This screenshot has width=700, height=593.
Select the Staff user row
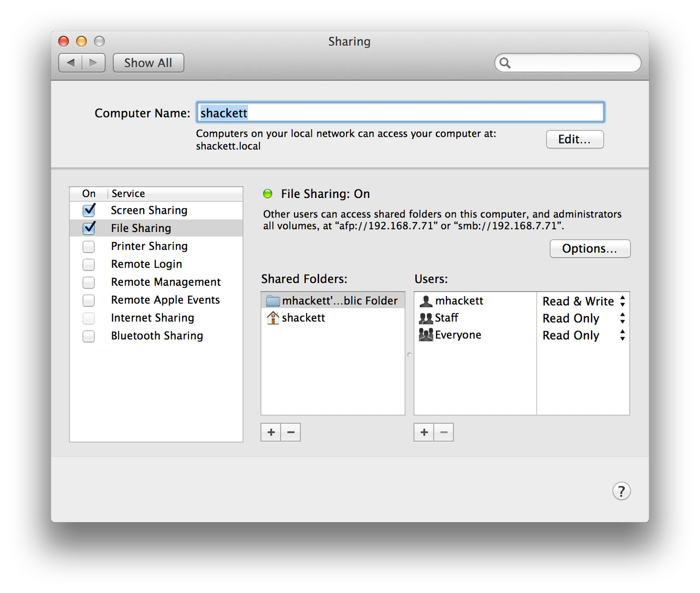(475, 318)
